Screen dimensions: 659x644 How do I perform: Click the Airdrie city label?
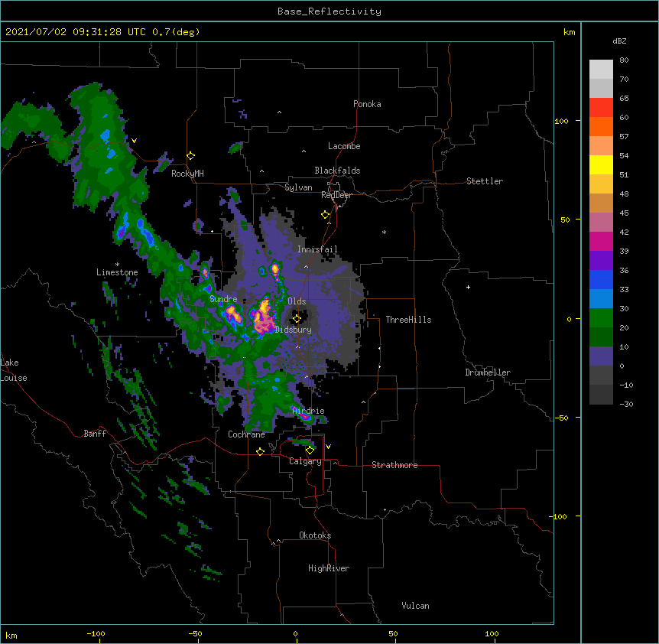[308, 411]
